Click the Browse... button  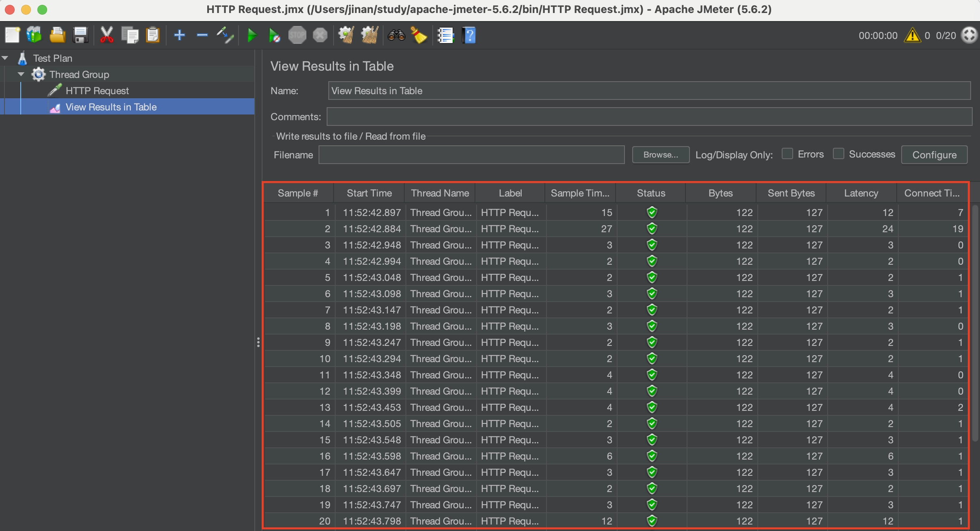661,155
